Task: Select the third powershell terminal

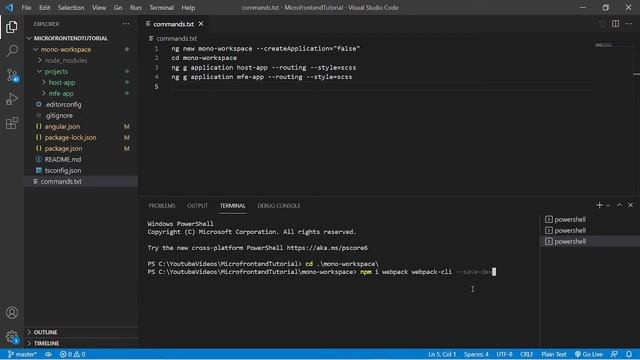Action: [x=589, y=241]
